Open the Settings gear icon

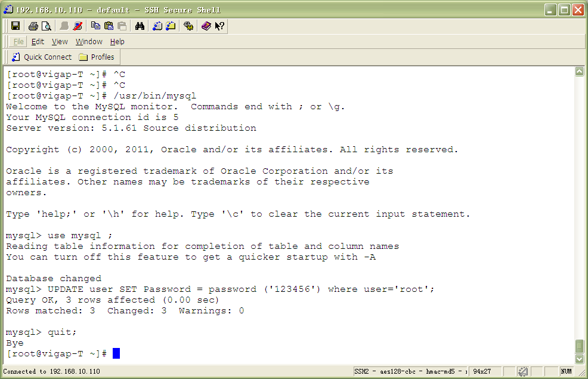click(188, 26)
